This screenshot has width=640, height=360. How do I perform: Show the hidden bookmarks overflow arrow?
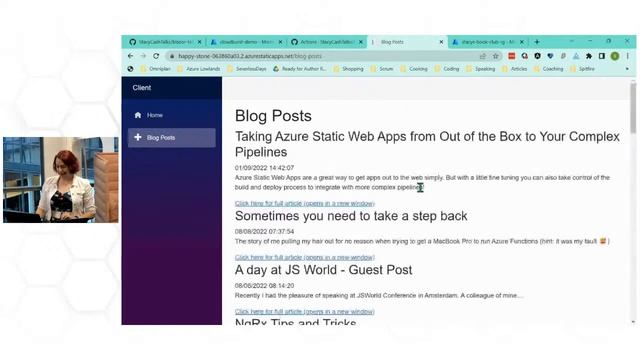627,69
